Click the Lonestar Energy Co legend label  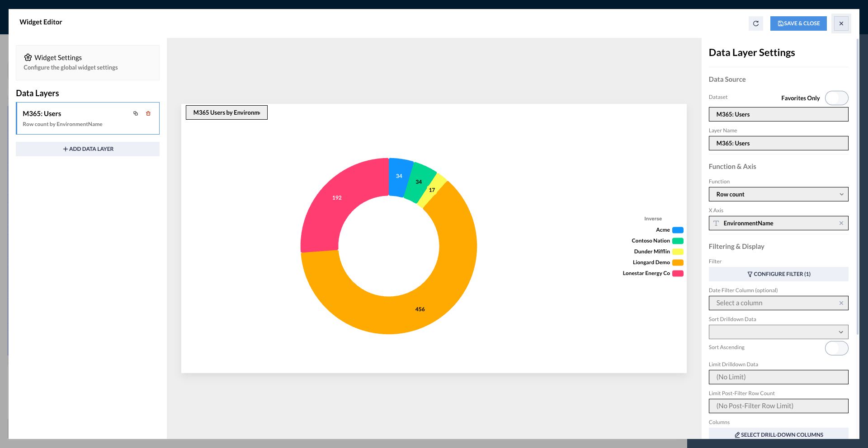pos(646,273)
